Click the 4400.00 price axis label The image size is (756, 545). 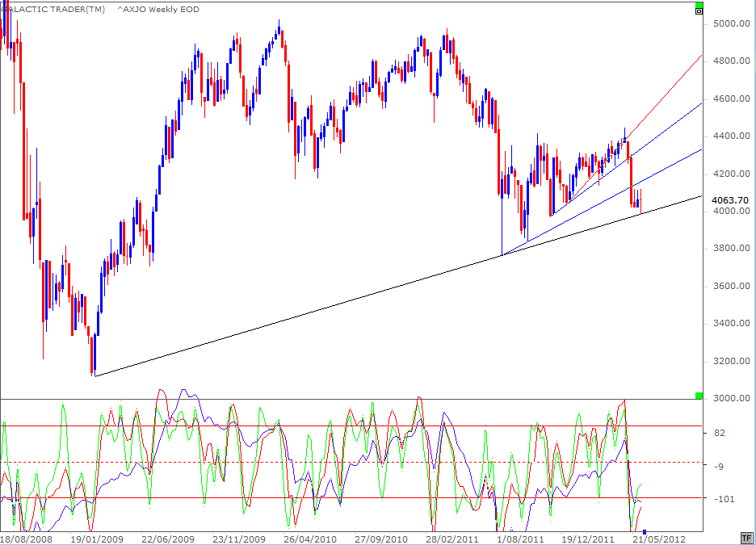tap(732, 136)
